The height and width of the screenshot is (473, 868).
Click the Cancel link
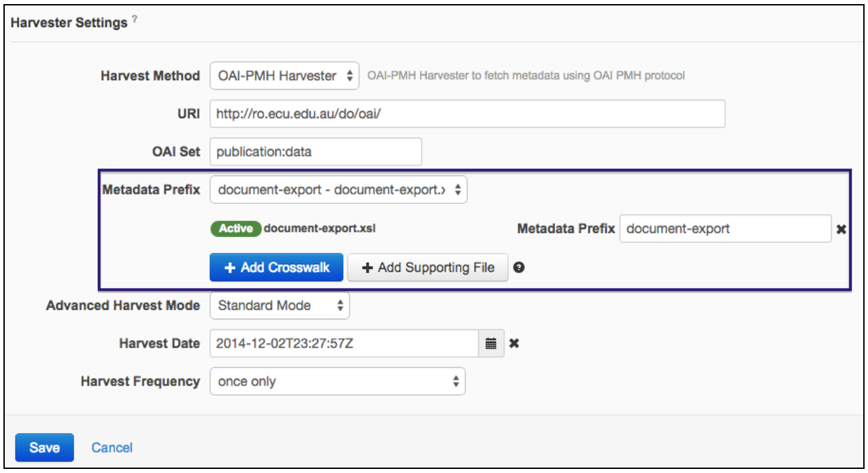[112, 448]
